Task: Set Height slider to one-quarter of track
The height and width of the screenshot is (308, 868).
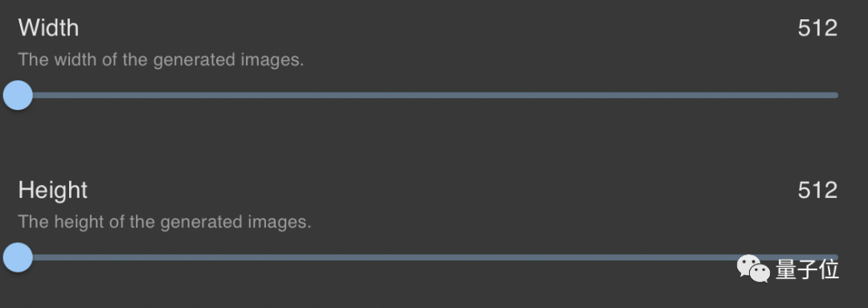Action: [x=223, y=257]
